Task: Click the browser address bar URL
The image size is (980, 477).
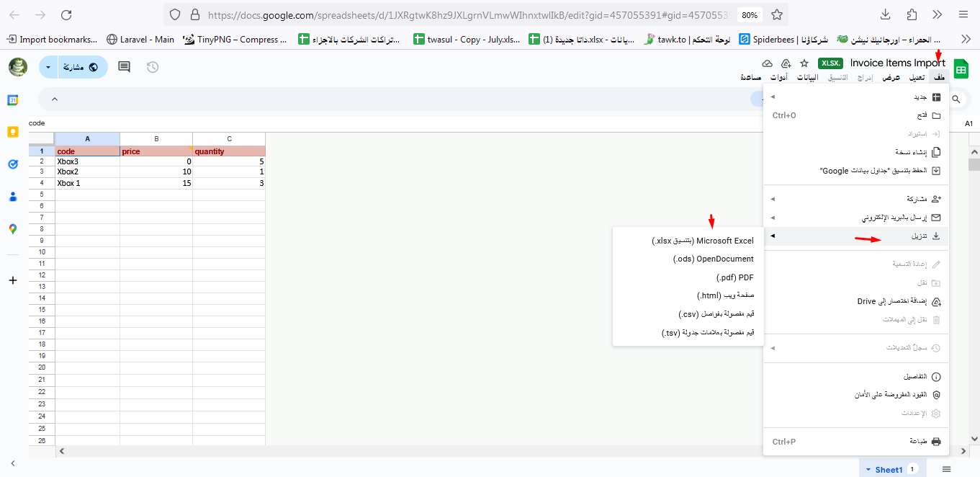Action: (468, 14)
